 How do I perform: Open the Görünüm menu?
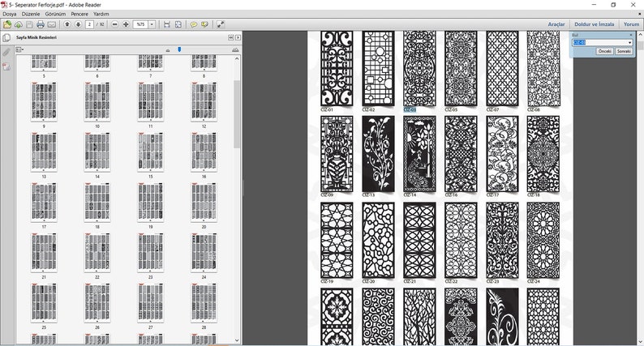(55, 14)
